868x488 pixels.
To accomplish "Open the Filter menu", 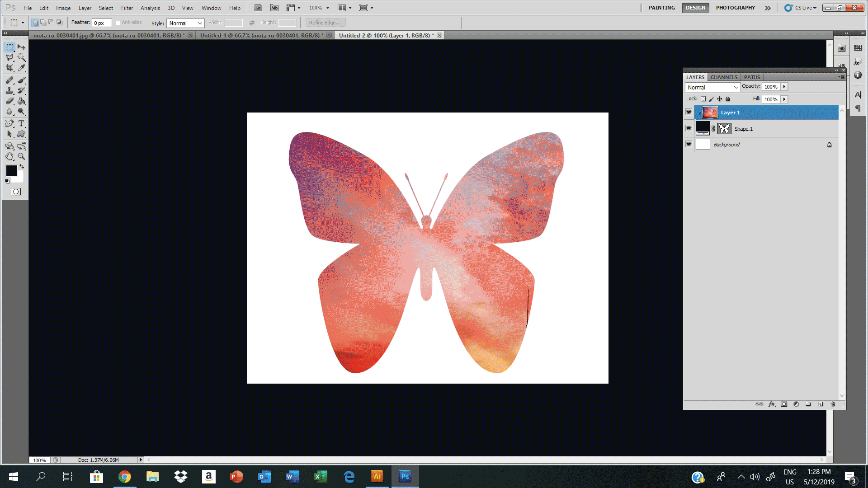I will (x=127, y=8).
